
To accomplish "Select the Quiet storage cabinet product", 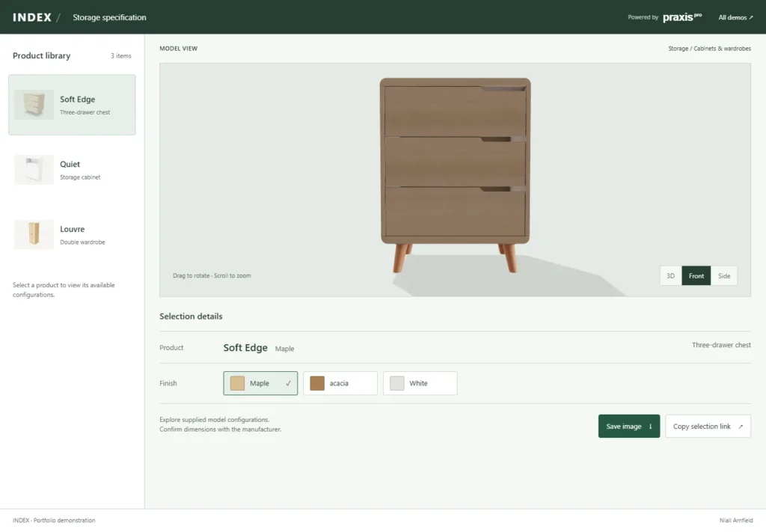I will pyautogui.click(x=72, y=170).
